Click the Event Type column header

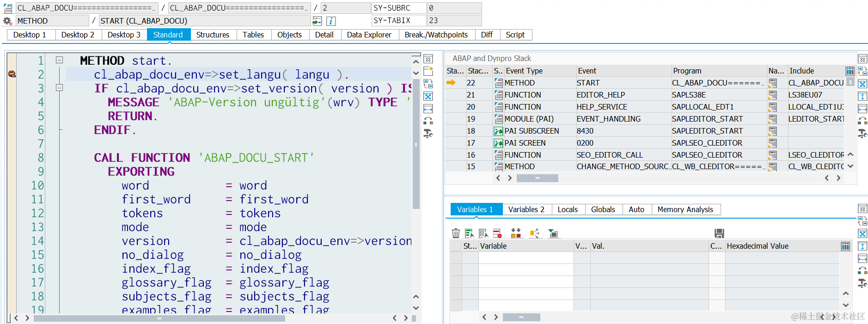tap(539, 71)
